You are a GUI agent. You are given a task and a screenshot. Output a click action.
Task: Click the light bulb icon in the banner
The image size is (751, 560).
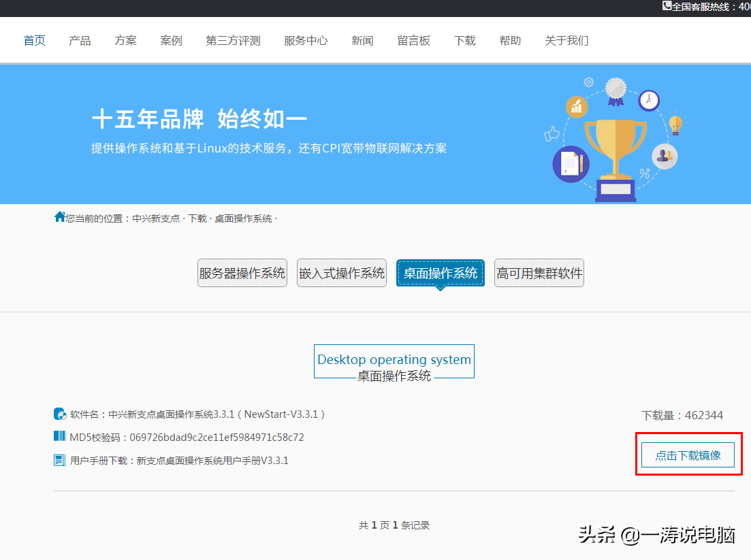675,125
